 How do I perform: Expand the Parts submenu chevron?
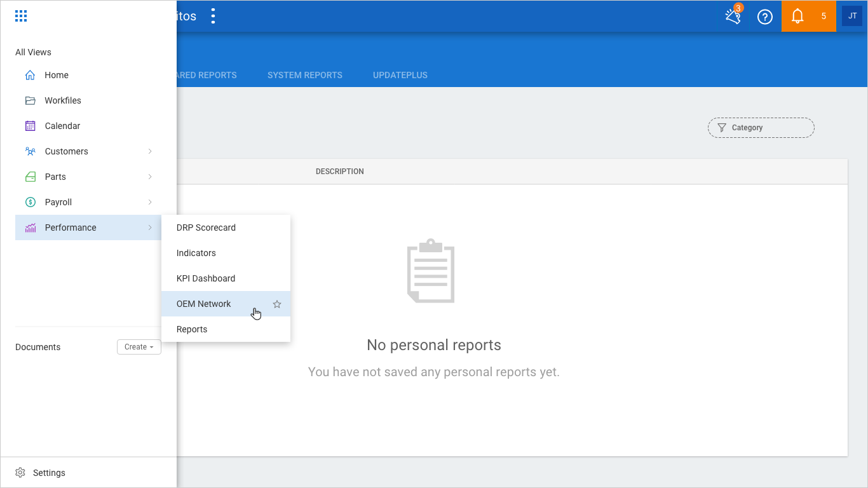150,177
